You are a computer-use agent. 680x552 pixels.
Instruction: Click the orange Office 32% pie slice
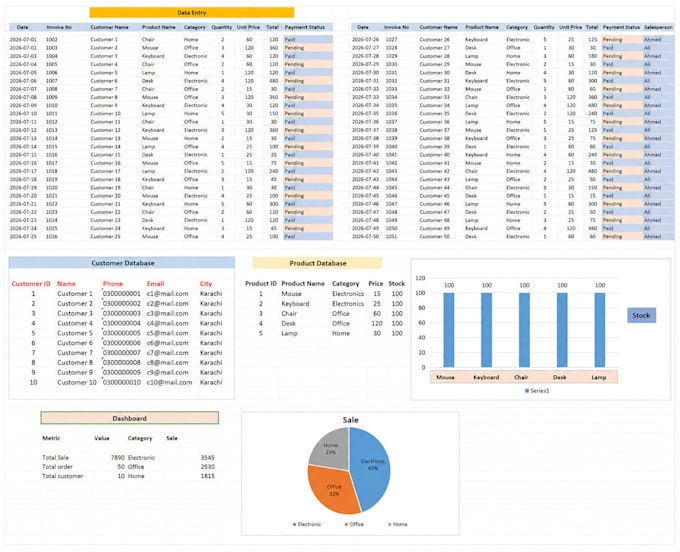tap(334, 490)
